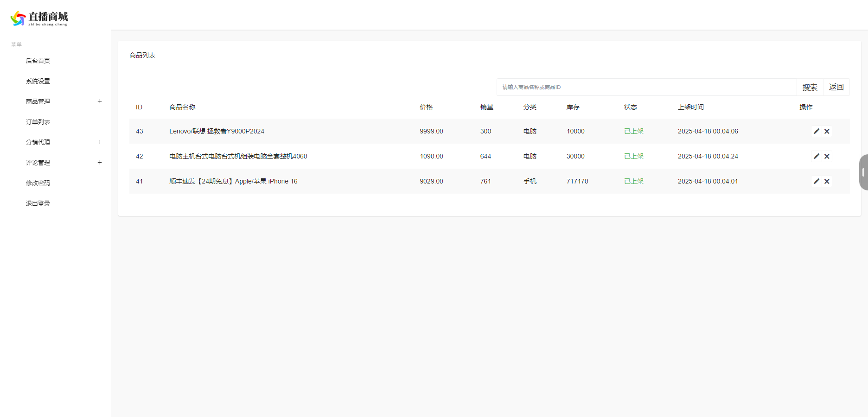Click stock value 30000
Screen dimensions: 868x417
coord(575,156)
